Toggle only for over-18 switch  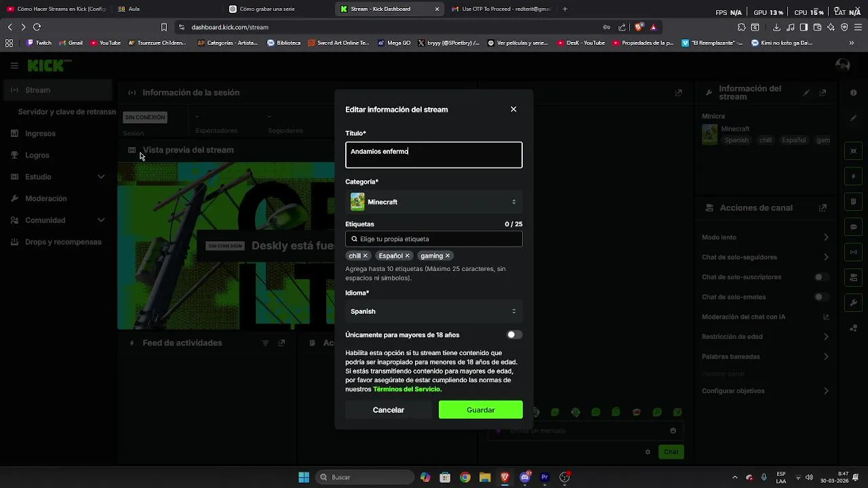[515, 335]
